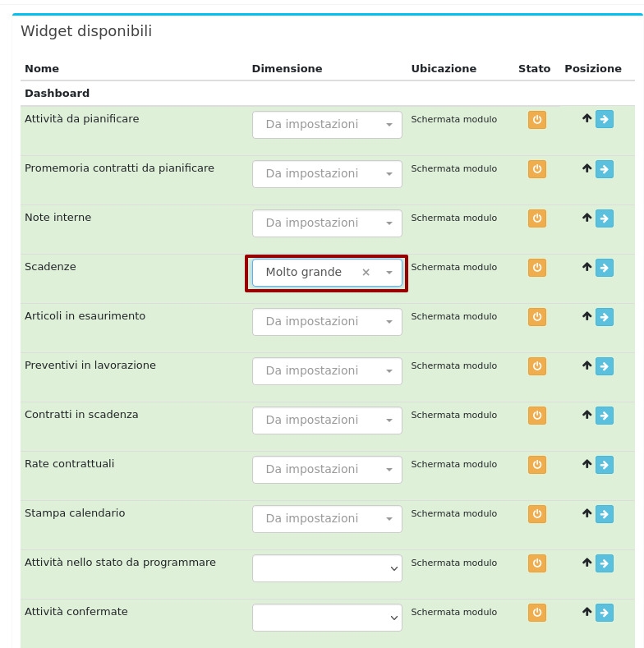Open dimension select for Attività nello stato da programmare
The image size is (644, 648).
pos(327,568)
